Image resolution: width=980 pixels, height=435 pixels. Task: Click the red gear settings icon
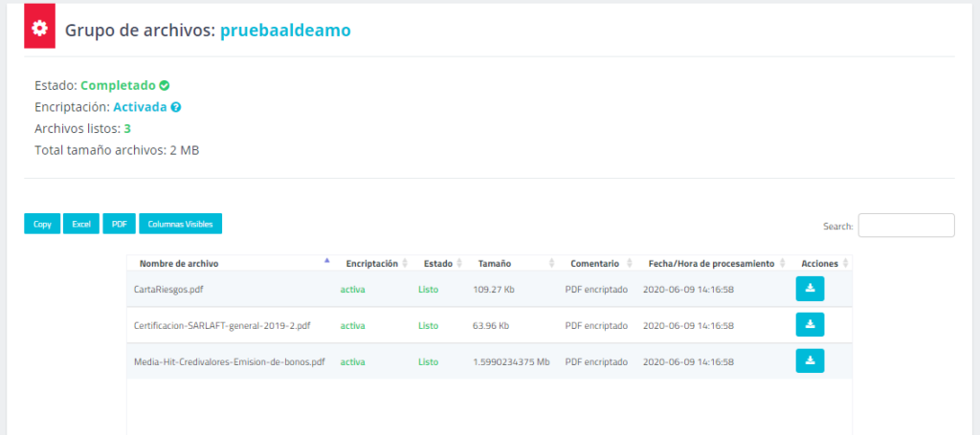pos(39,29)
